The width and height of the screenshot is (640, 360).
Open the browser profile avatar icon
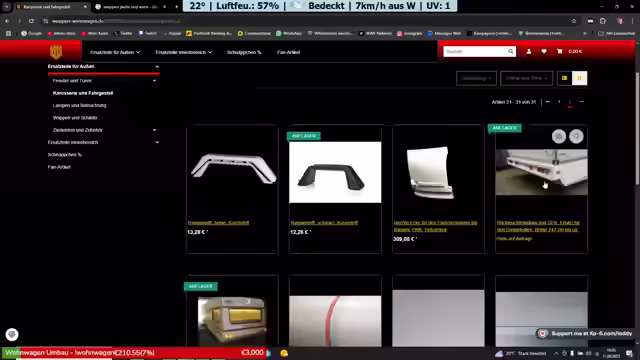[x=620, y=21]
